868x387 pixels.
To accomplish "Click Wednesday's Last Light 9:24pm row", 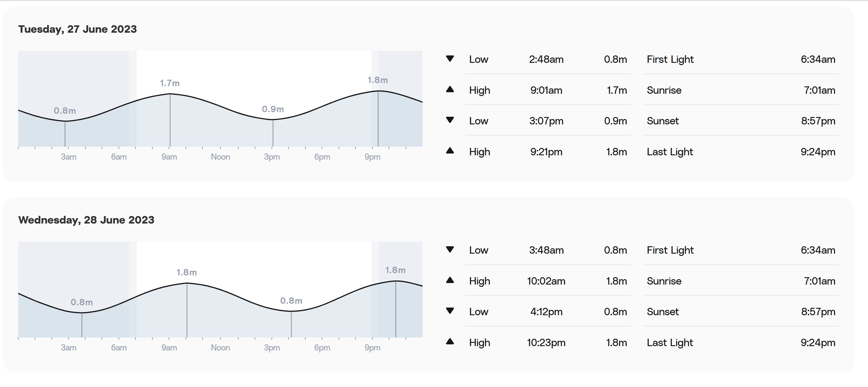I will [741, 343].
